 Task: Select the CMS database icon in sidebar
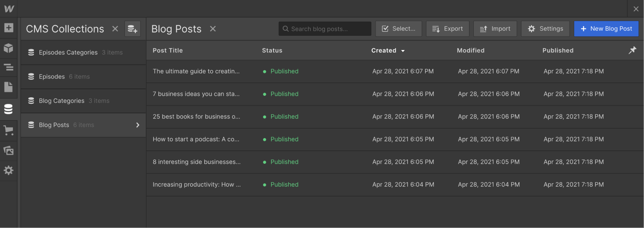pyautogui.click(x=8, y=109)
